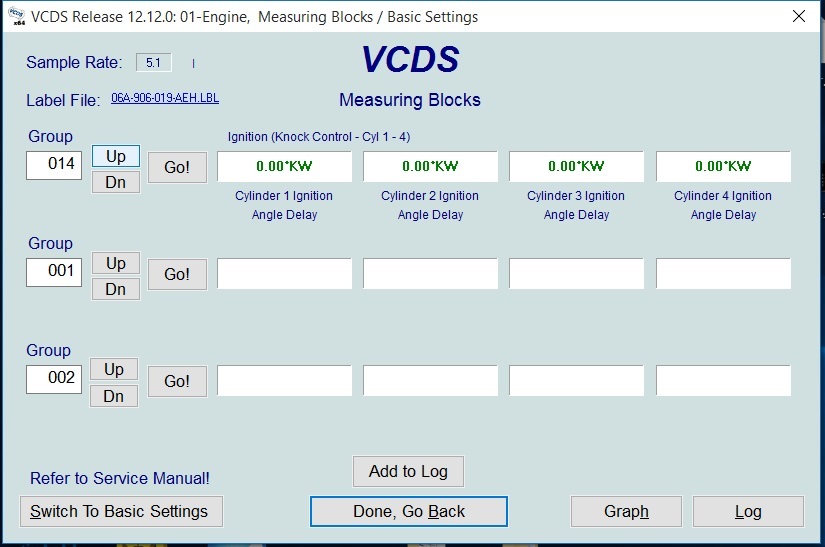Open the 06A-906-019-AEH.LBL label file link
825x547 pixels.
coord(165,99)
